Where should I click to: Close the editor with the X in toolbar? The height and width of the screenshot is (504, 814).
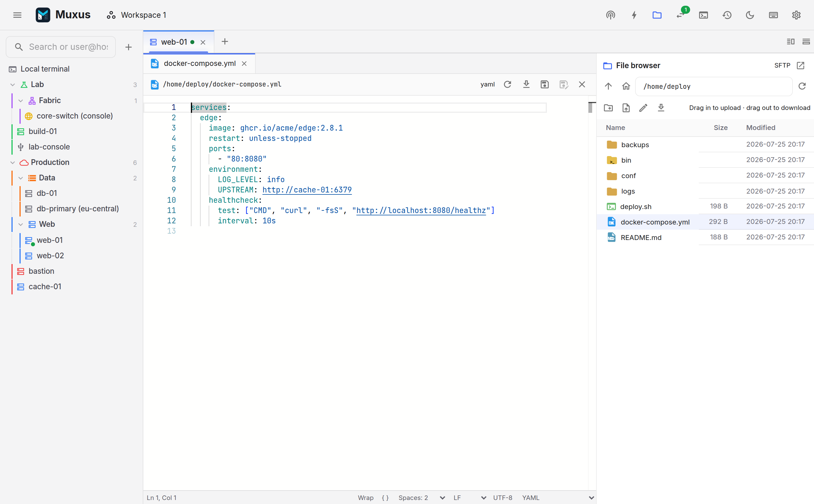coord(582,84)
